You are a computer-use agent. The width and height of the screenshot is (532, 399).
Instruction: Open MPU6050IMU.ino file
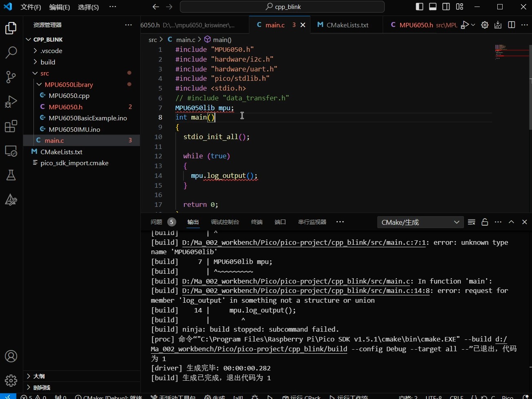(82, 129)
